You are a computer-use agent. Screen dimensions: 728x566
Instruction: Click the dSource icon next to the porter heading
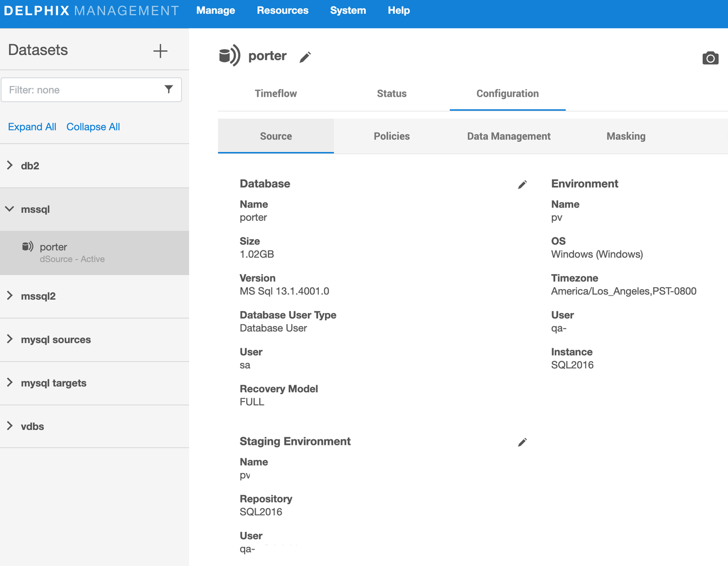click(229, 55)
